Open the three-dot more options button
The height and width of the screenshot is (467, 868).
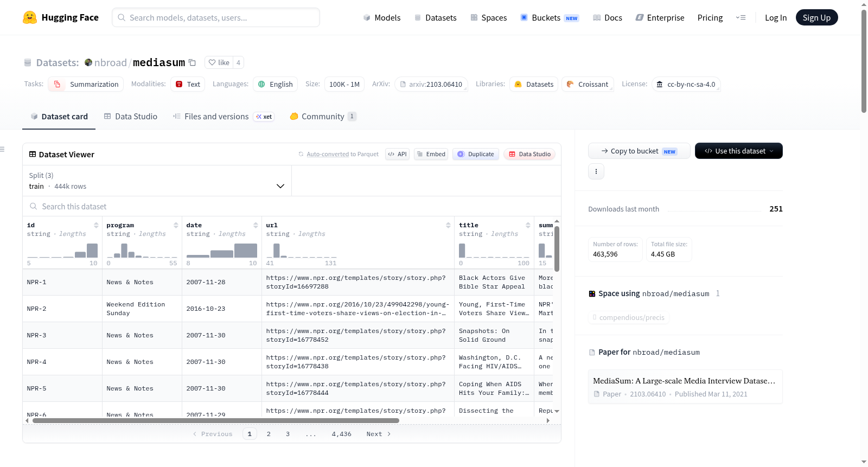(x=596, y=171)
